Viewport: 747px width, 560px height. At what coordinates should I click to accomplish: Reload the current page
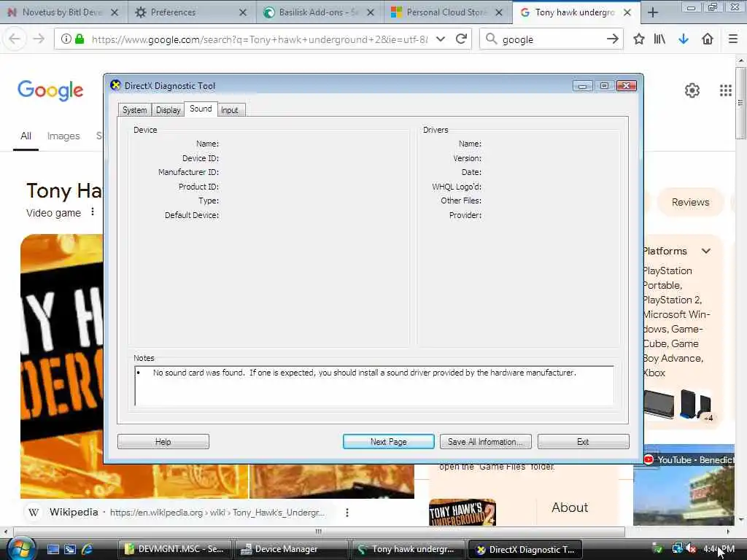pos(461,39)
